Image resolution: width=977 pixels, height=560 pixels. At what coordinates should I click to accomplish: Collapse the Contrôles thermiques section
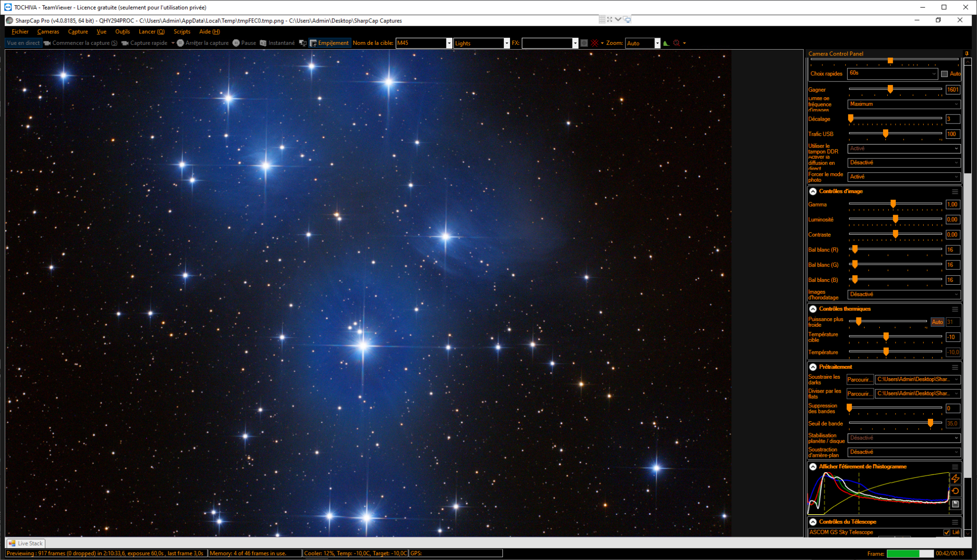coord(813,309)
